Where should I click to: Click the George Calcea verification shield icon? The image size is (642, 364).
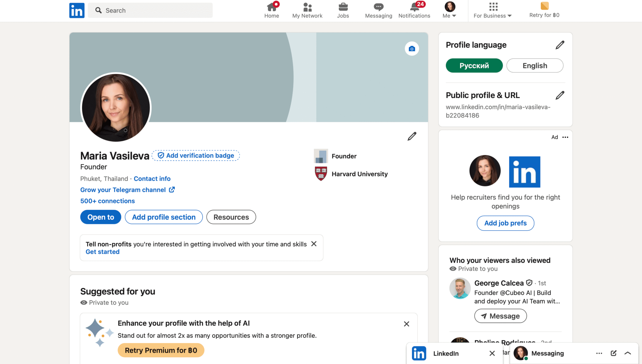pyautogui.click(x=529, y=283)
